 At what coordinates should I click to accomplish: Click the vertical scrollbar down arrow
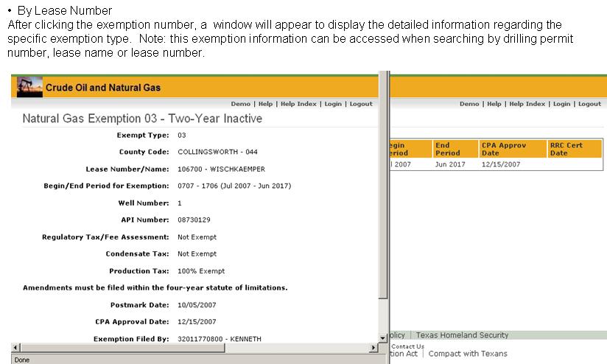click(x=382, y=337)
